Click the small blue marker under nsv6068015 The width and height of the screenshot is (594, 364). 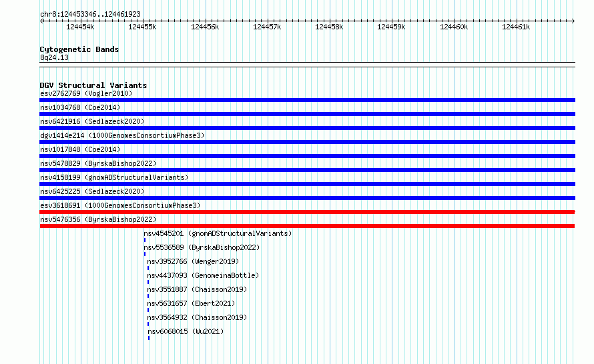pos(149,338)
